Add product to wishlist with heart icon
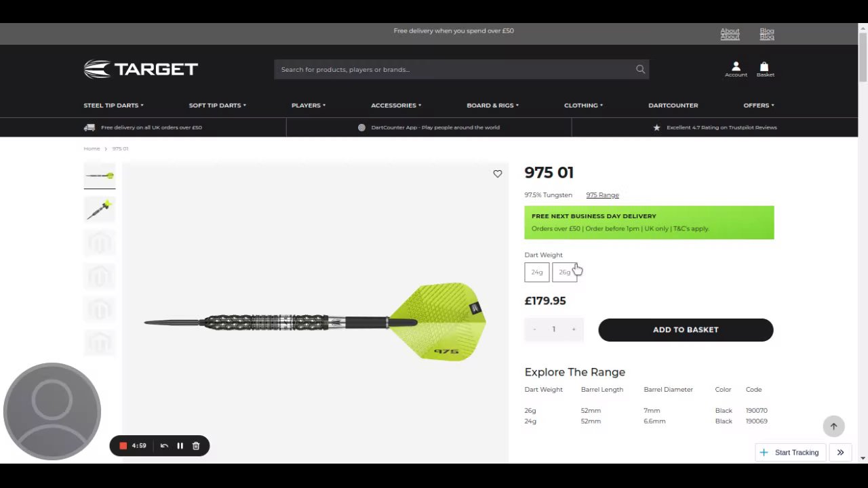The height and width of the screenshot is (488, 868). [x=498, y=174]
